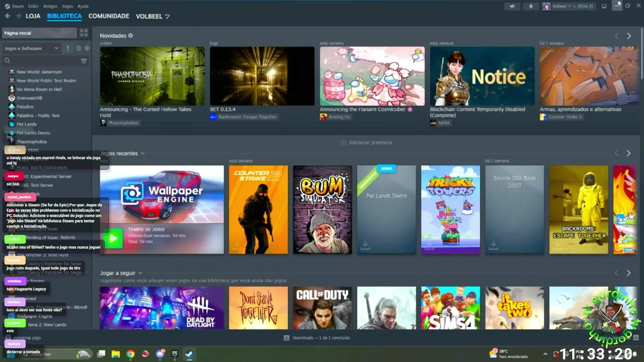This screenshot has width=644, height=362.
Task: Open Bum Simulator game cover
Action: coord(323,210)
